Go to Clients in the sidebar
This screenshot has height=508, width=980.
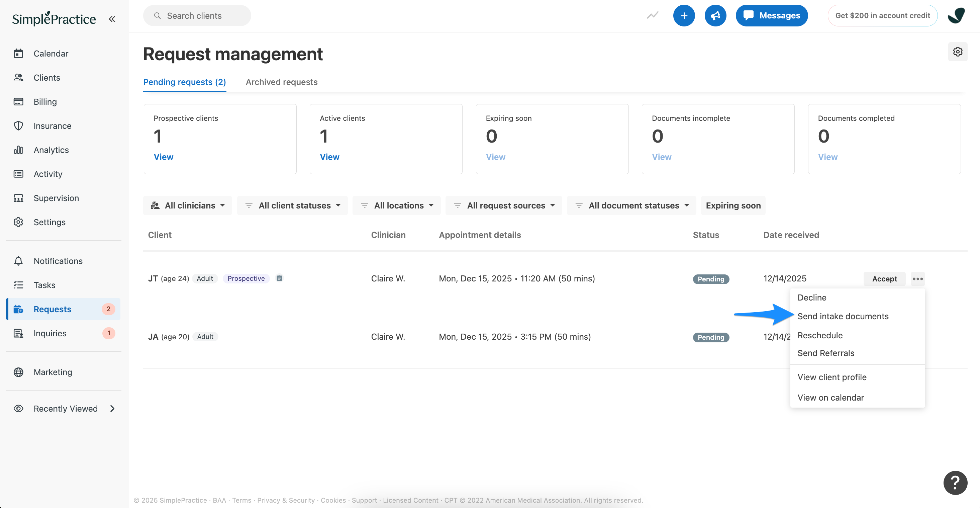tap(47, 78)
